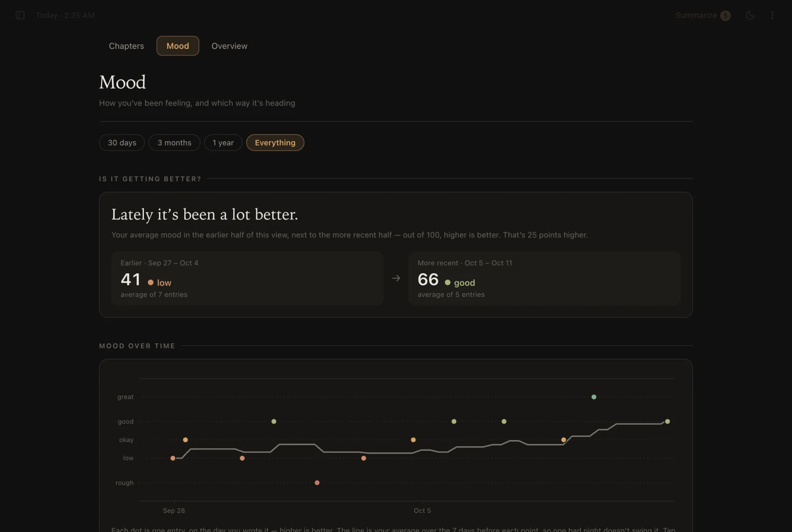The height and width of the screenshot is (532, 792).
Task: Click the More recent Oct 5 – Oct 11 card
Action: click(x=544, y=278)
